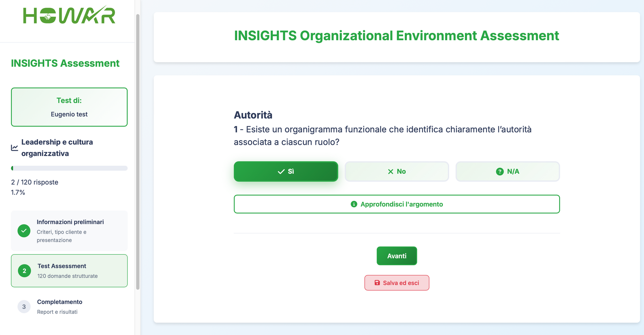Screen dimensions: 644x335
Task: Select the Sì answer option
Action: (x=286, y=172)
